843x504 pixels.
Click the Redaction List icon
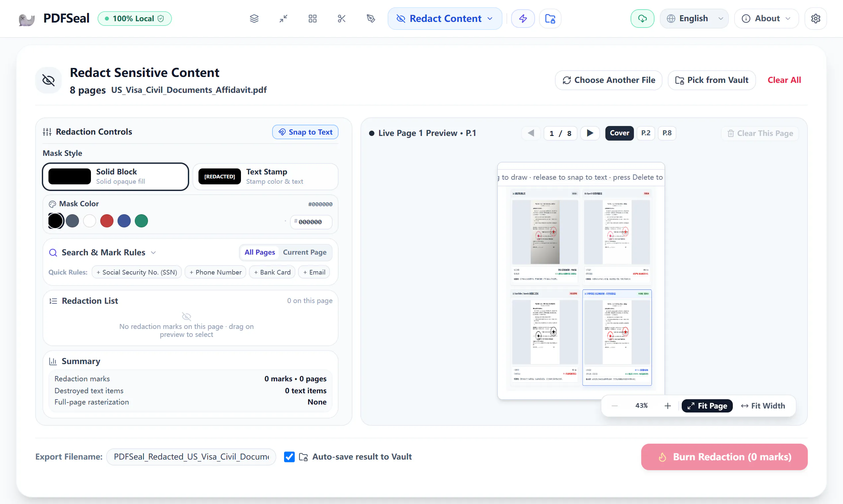coord(53,301)
